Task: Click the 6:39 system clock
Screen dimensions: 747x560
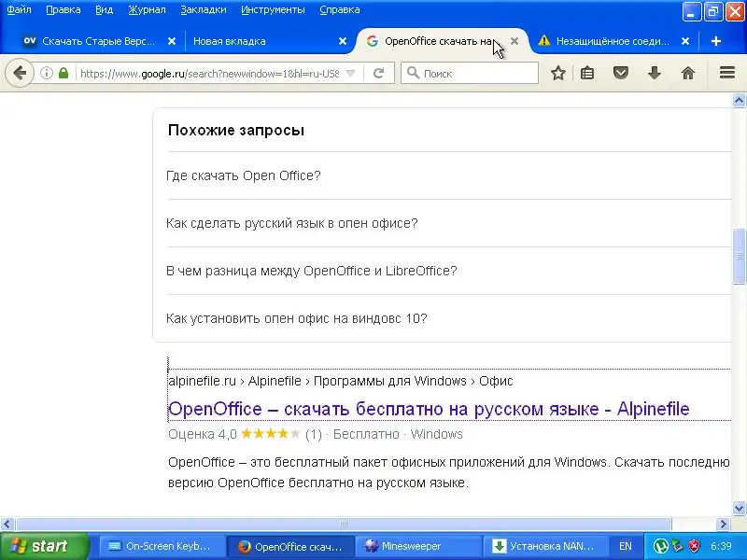Action: [x=721, y=546]
